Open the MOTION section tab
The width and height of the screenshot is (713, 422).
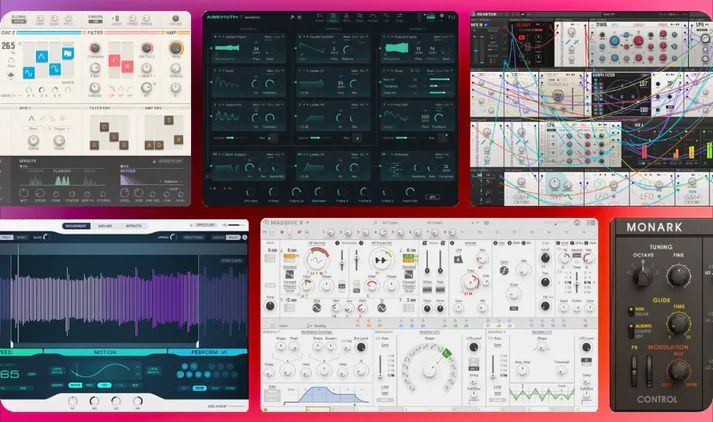pyautogui.click(x=105, y=352)
